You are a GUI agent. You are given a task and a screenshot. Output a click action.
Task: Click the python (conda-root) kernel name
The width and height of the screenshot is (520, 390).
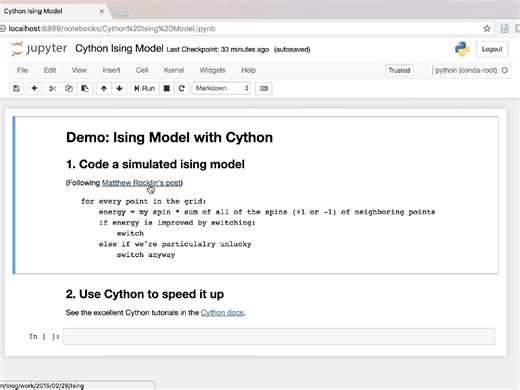coord(466,70)
